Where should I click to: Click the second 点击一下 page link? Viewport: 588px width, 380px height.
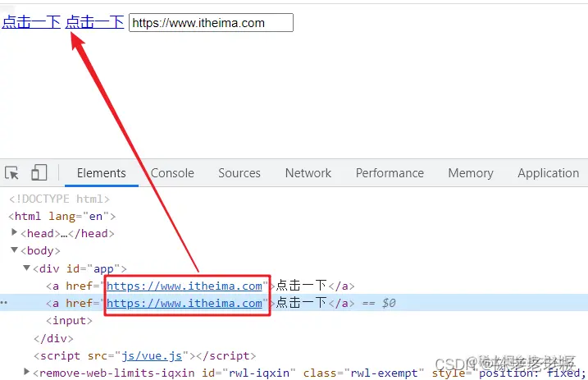click(x=94, y=22)
